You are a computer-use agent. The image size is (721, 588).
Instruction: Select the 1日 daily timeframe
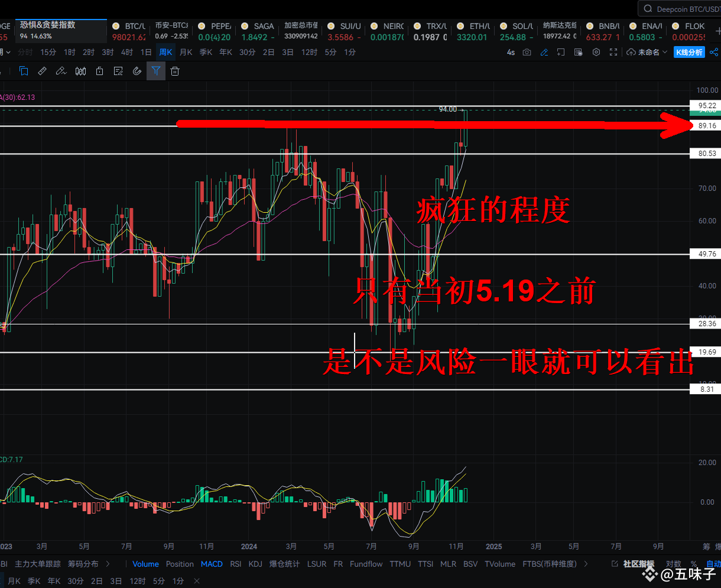146,52
